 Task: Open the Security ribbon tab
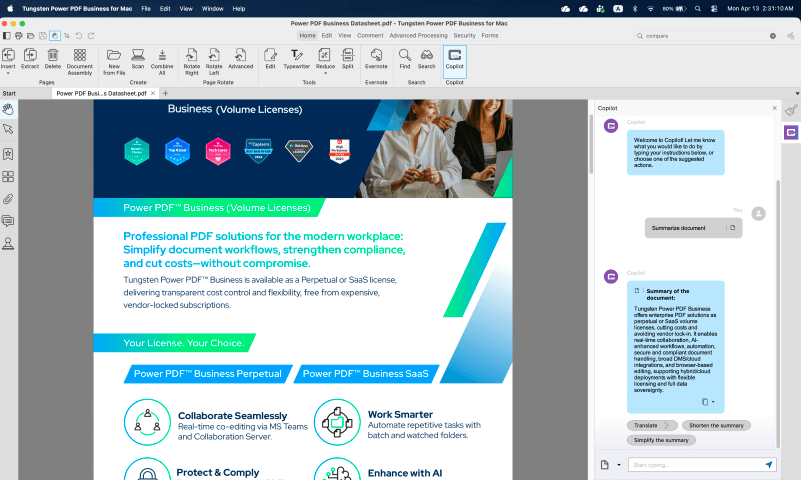[464, 36]
